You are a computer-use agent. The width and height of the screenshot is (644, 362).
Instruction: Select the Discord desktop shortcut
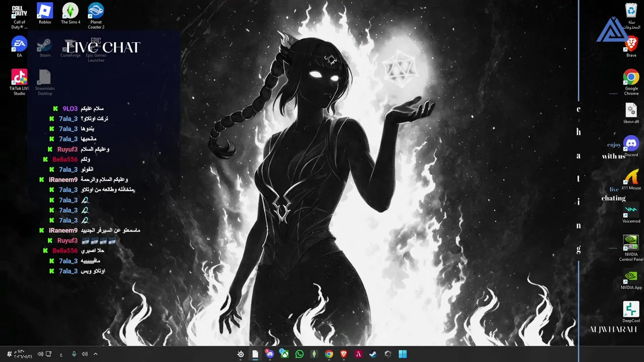point(631,147)
